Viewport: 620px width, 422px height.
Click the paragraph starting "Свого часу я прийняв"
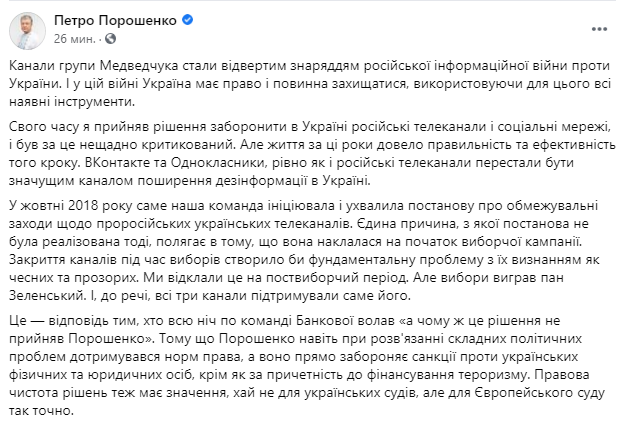pos(300,155)
